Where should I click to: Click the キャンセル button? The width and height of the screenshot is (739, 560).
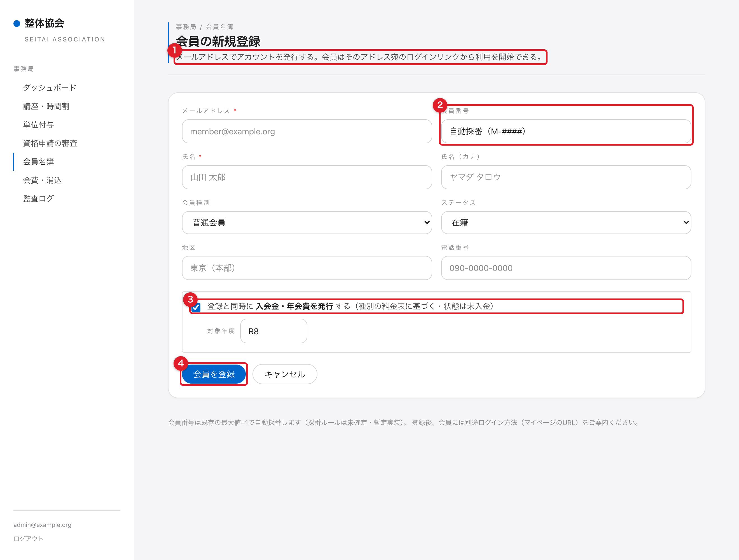point(285,374)
